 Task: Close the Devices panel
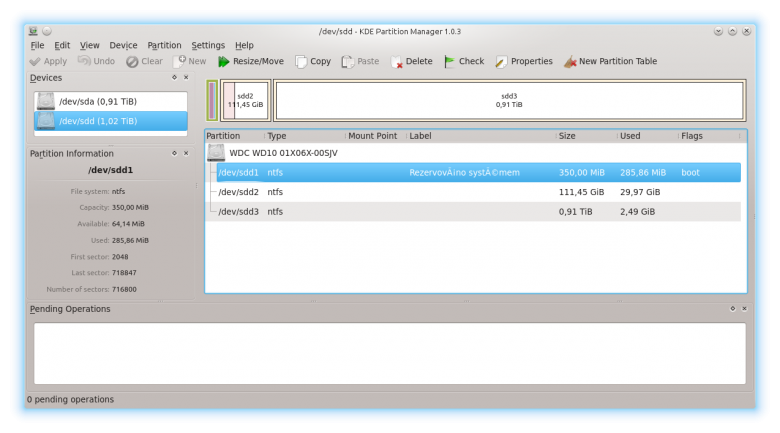(186, 77)
